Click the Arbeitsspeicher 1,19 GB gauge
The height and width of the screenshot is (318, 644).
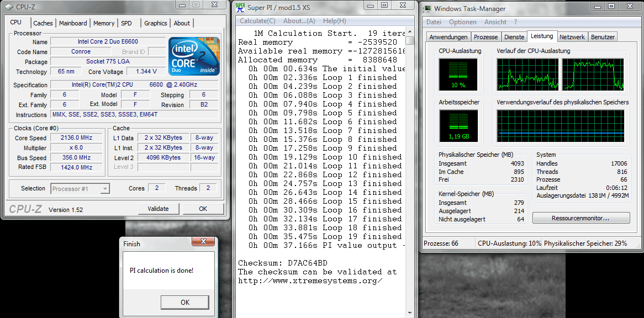point(458,125)
